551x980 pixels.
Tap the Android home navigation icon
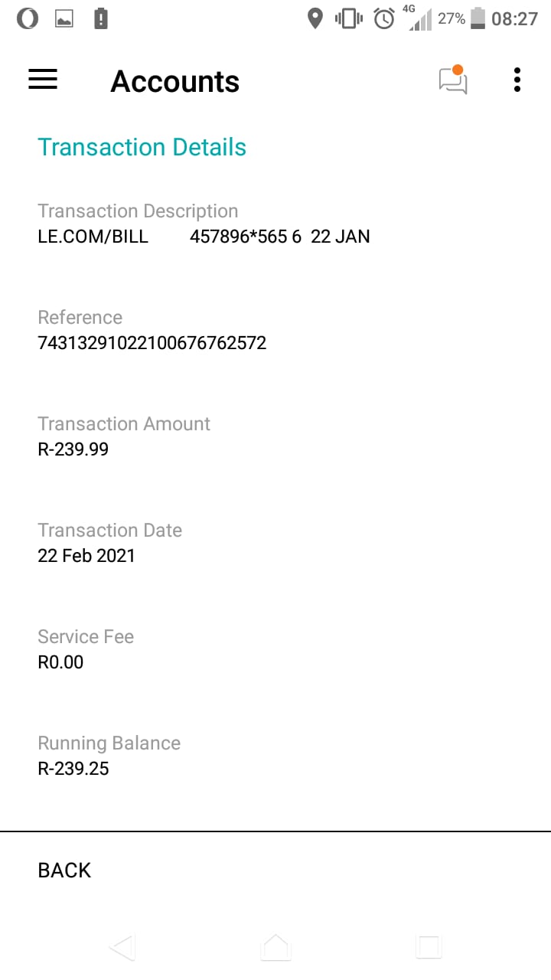pyautogui.click(x=275, y=947)
